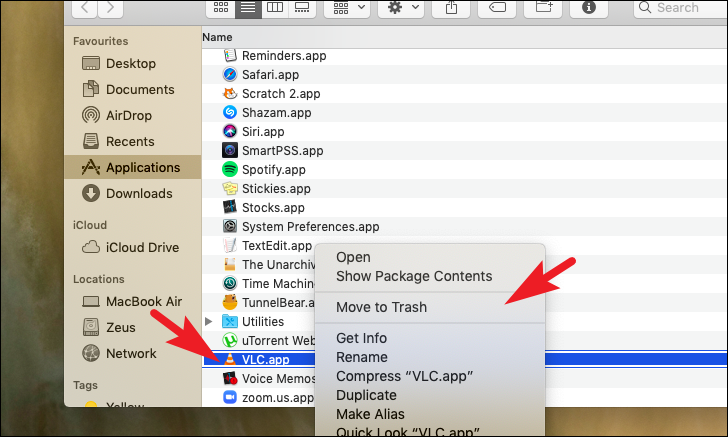Switch to column view in toolbar
The image size is (728, 437).
tap(275, 8)
